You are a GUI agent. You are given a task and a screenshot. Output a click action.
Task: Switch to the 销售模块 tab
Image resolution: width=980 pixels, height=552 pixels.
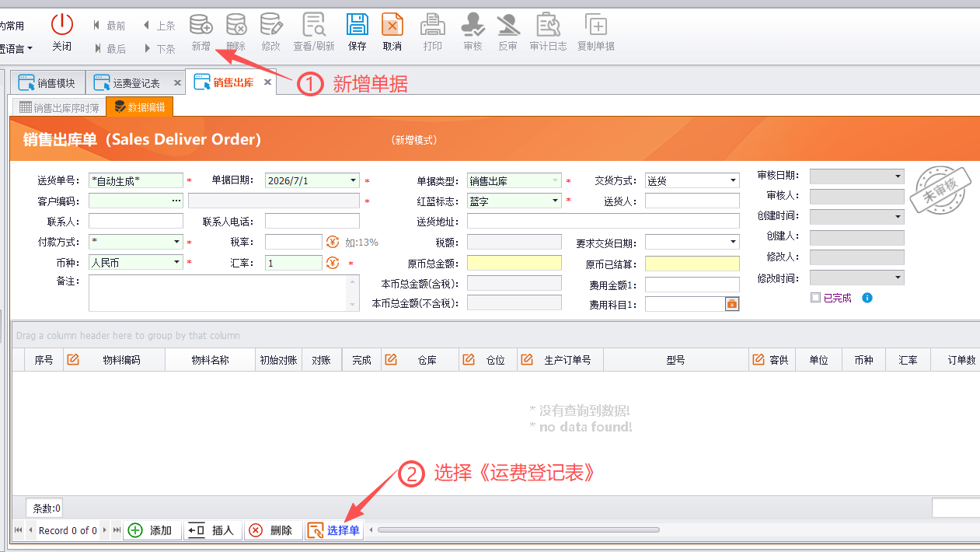tap(47, 82)
